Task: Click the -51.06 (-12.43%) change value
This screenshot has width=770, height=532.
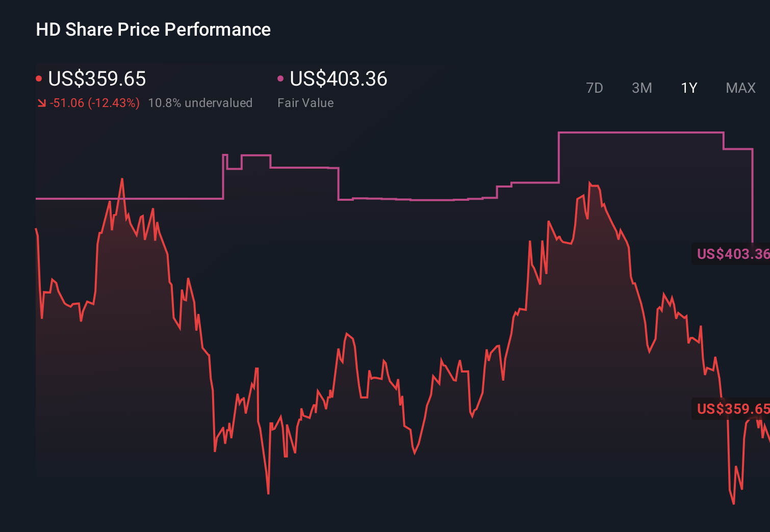Action: coord(94,102)
